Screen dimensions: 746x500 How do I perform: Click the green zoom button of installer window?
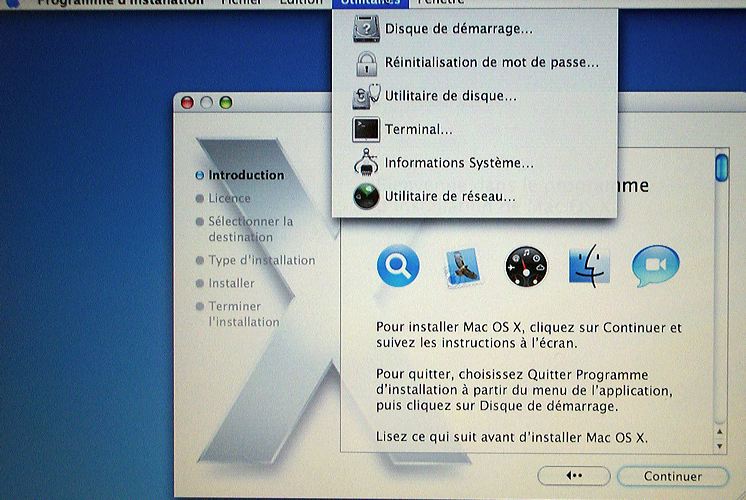pyautogui.click(x=226, y=102)
